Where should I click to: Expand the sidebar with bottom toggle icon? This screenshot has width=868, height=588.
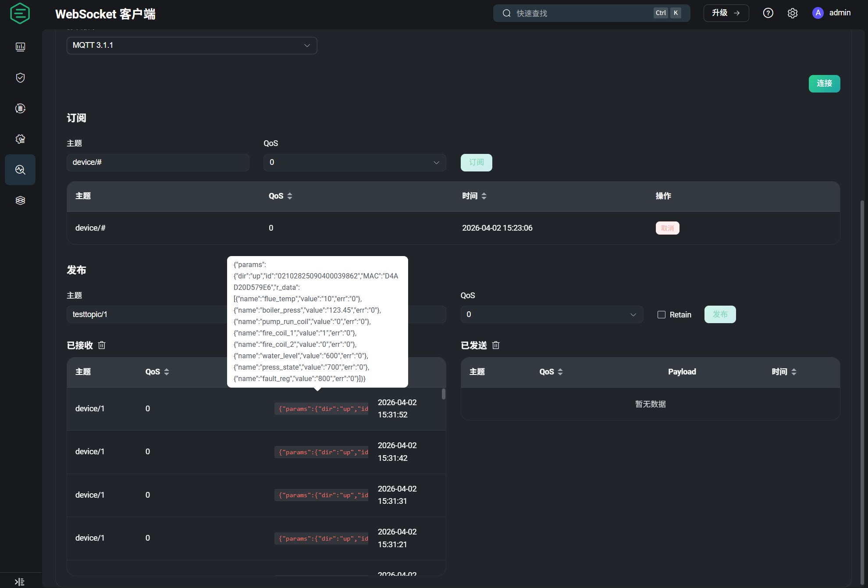pyautogui.click(x=19, y=582)
